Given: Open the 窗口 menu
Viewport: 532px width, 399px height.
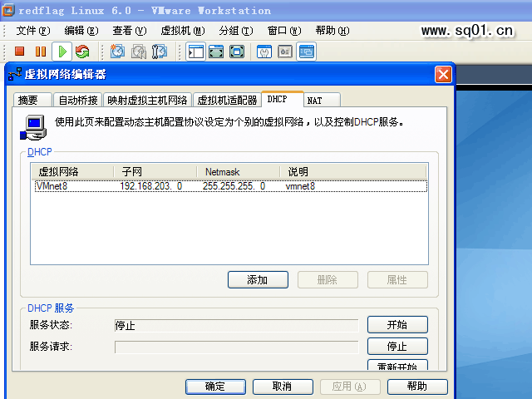Looking at the screenshot, I should pyautogui.click(x=284, y=31).
